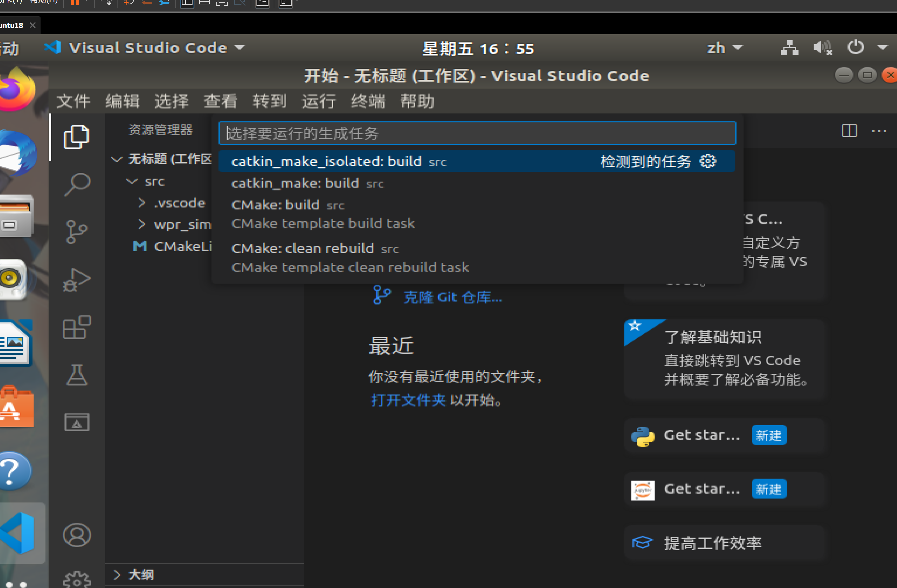Open Files manager from the dock
The height and width of the screenshot is (588, 897).
16,216
